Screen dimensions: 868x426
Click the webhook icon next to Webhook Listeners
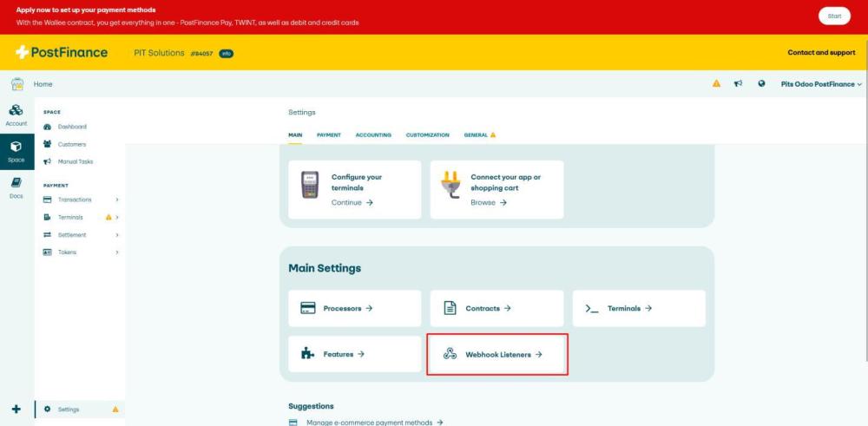pos(450,354)
